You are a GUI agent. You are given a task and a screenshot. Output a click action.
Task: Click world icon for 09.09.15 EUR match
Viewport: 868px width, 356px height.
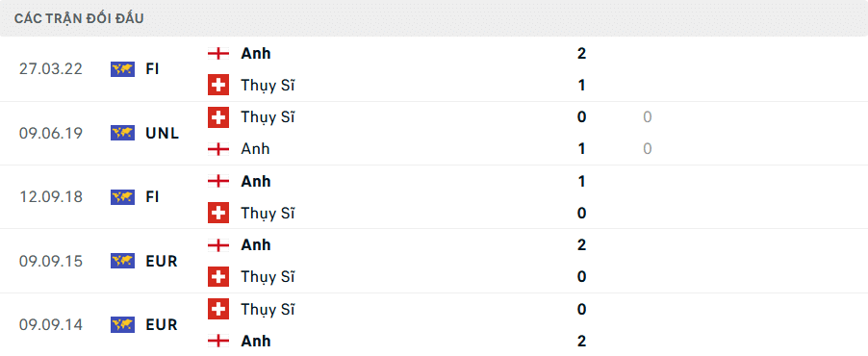[122, 261]
